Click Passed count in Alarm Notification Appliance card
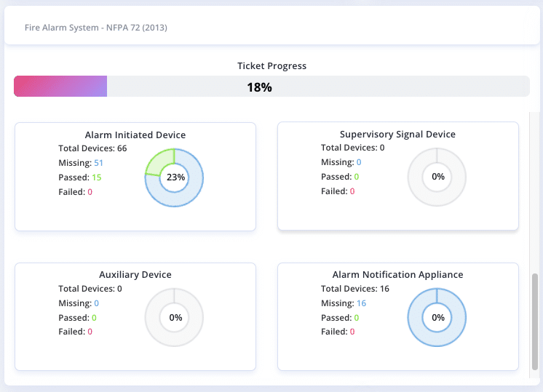 click(x=357, y=318)
